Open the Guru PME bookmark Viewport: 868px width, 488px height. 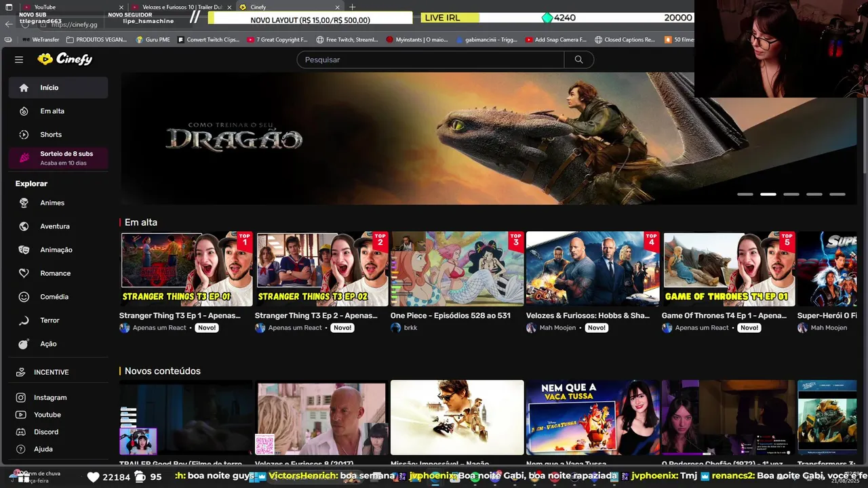[153, 40]
